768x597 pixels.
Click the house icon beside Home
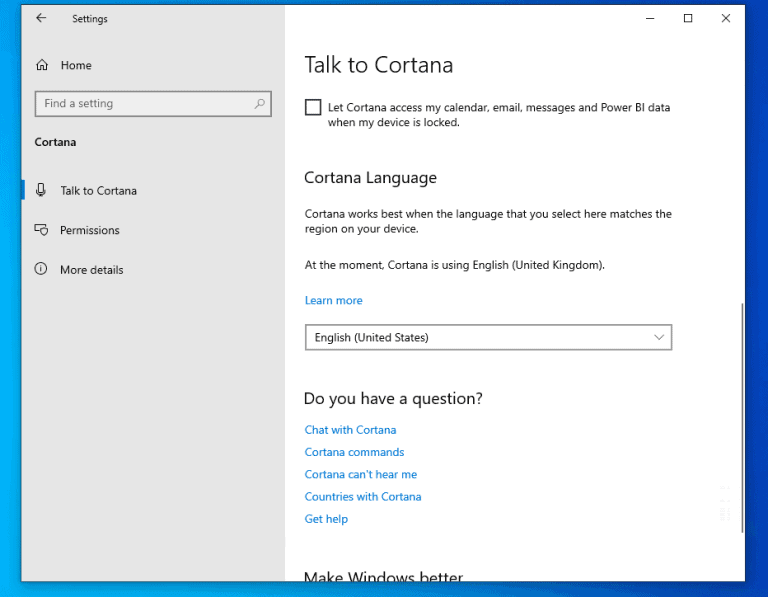[x=42, y=65]
